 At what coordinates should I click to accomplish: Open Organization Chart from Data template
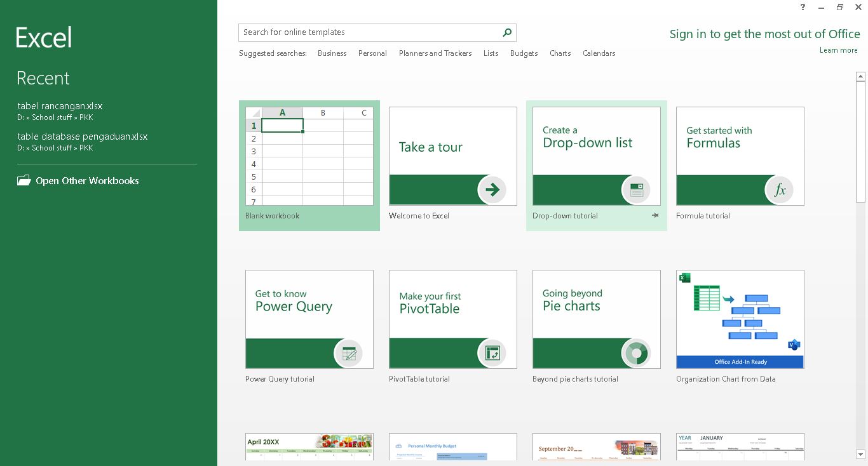click(740, 319)
